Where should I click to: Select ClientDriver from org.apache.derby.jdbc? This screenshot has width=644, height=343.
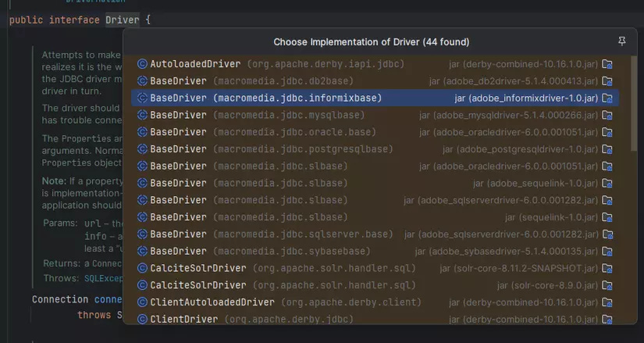coord(375,319)
